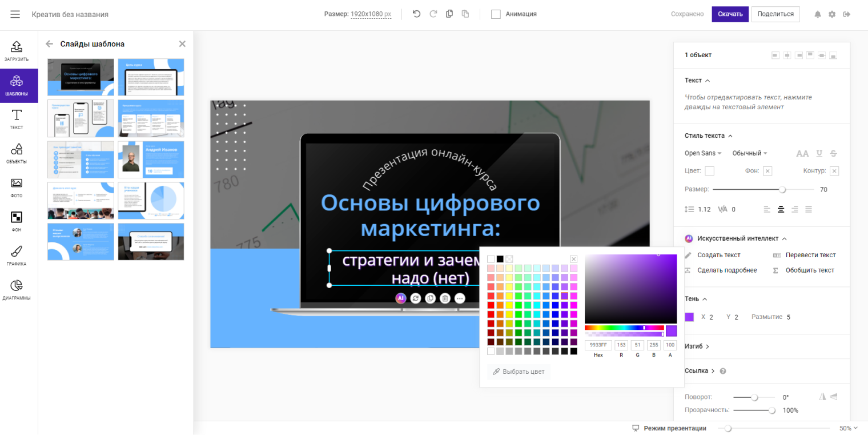The height and width of the screenshot is (435, 868).
Task: Collapse the Стиль текста section
Action: tap(709, 135)
